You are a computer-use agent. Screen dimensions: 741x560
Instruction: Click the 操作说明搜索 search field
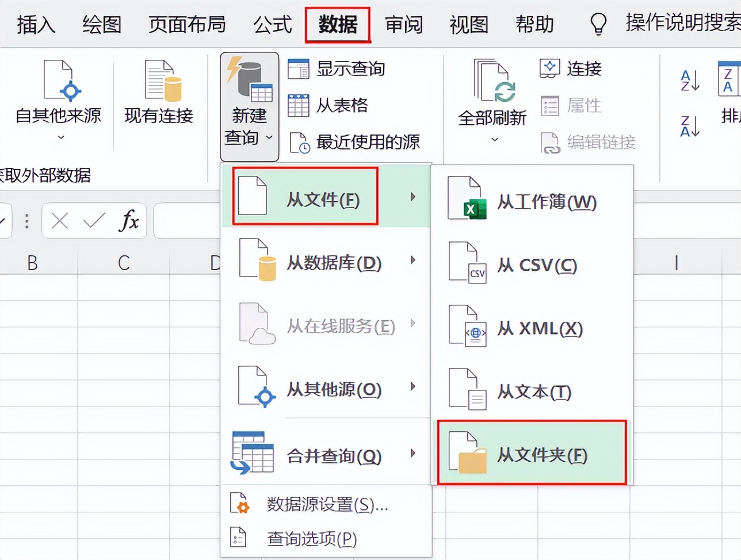(683, 23)
